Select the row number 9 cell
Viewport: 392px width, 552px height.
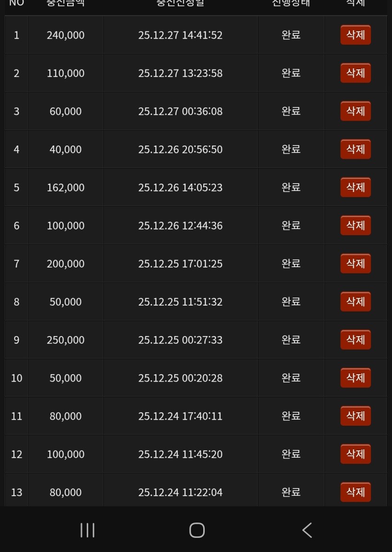(x=16, y=340)
